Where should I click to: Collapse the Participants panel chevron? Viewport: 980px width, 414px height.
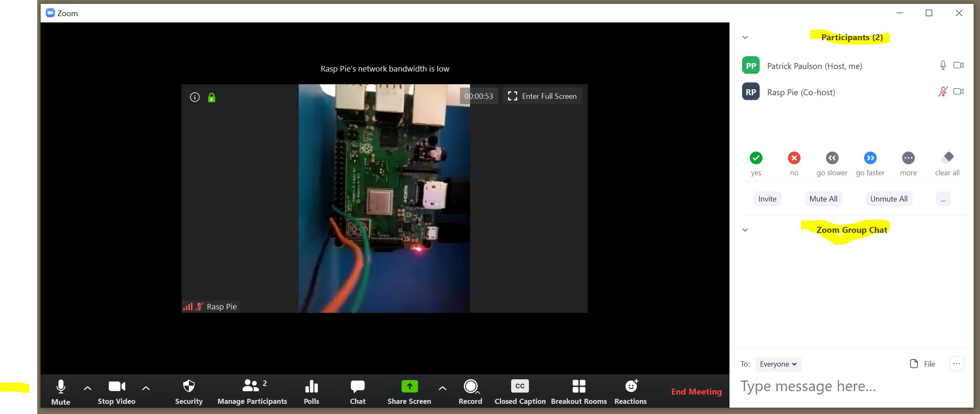[745, 38]
